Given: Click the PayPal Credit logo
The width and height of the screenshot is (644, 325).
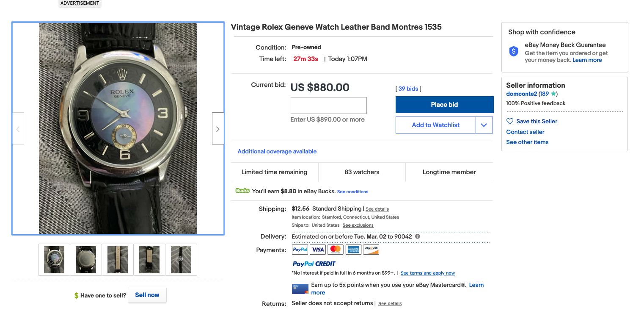Looking at the screenshot, I should tap(314, 264).
